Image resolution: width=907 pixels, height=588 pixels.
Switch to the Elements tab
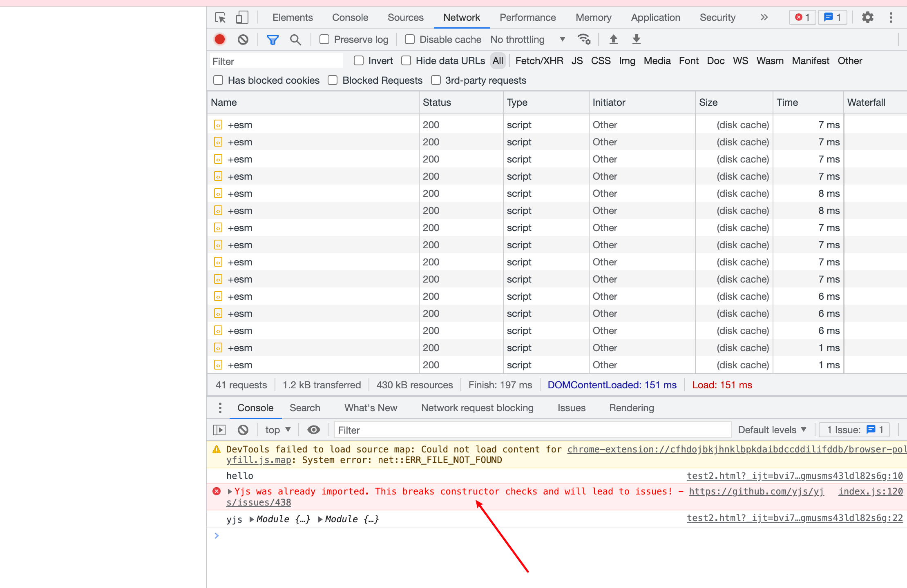pyautogui.click(x=293, y=18)
